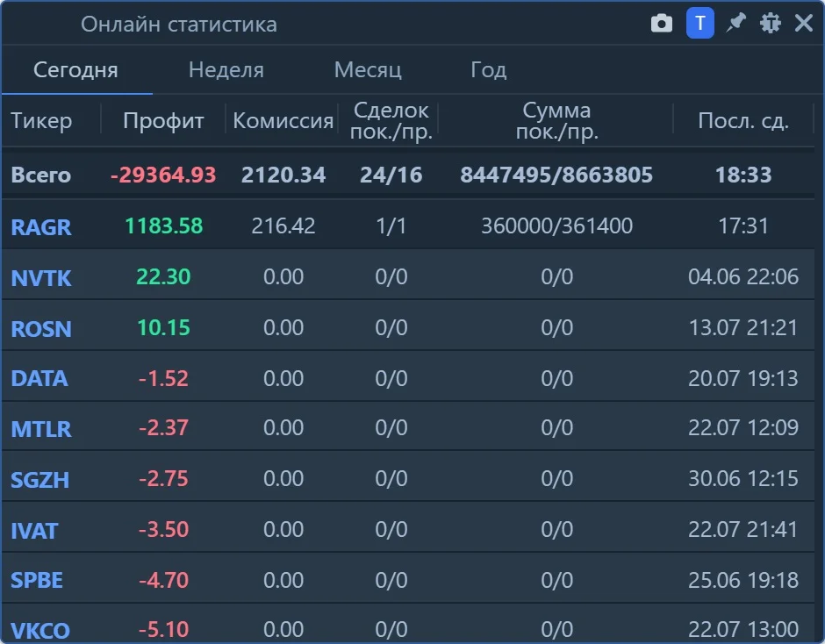Click last trade time 18:33
The height and width of the screenshot is (644, 825).
coord(742,175)
